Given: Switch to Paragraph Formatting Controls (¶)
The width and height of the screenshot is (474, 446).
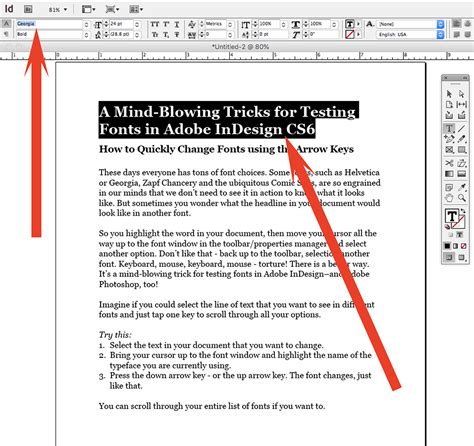Looking at the screenshot, I should coord(6,34).
